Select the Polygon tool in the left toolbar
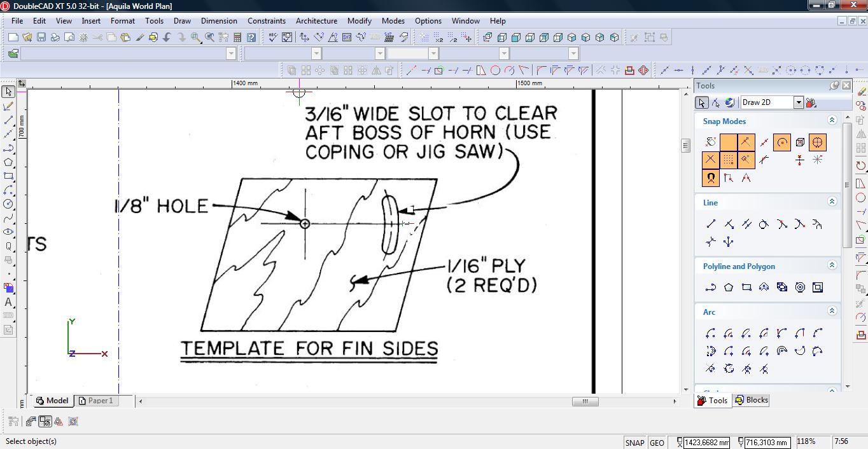Screen dimensions: 868x449 coord(8,162)
